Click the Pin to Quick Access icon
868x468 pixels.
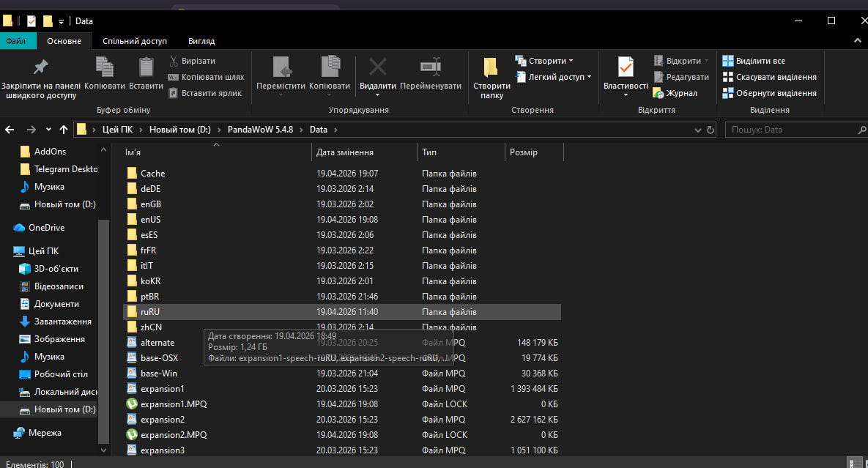[40, 68]
